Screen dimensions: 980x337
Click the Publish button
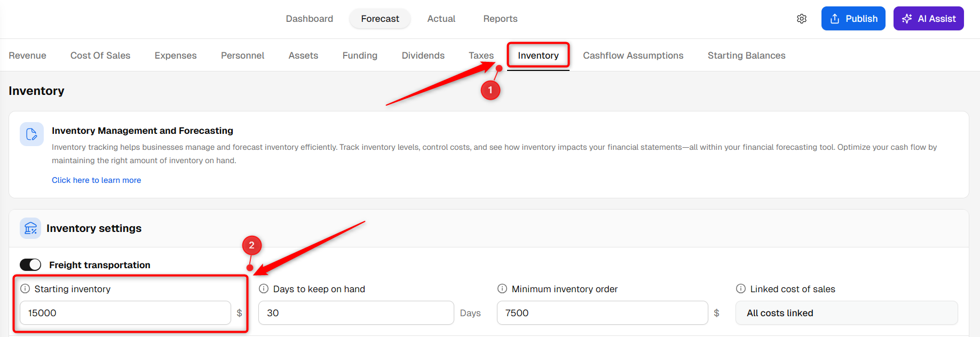[853, 19]
